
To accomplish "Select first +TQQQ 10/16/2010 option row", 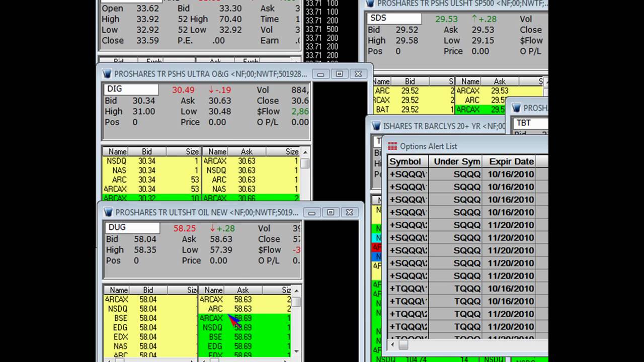I will pyautogui.click(x=468, y=289).
